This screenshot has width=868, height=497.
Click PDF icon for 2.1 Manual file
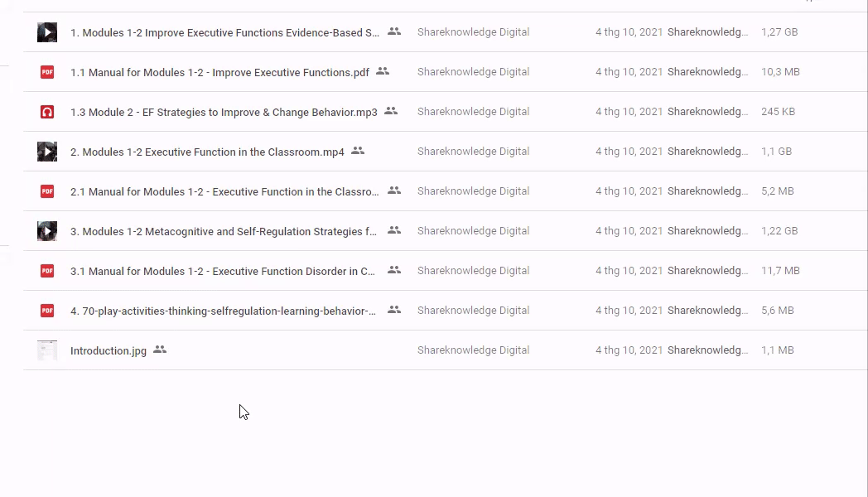pos(47,191)
